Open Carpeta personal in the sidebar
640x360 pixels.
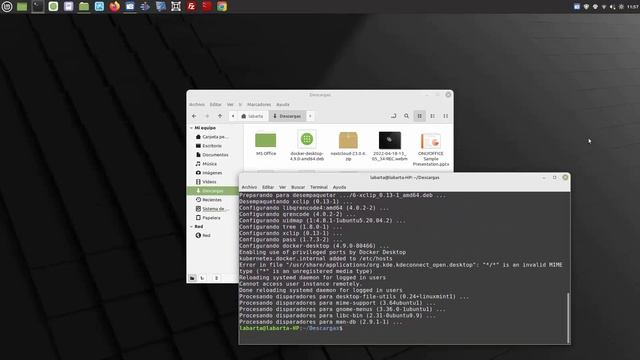pos(212,137)
